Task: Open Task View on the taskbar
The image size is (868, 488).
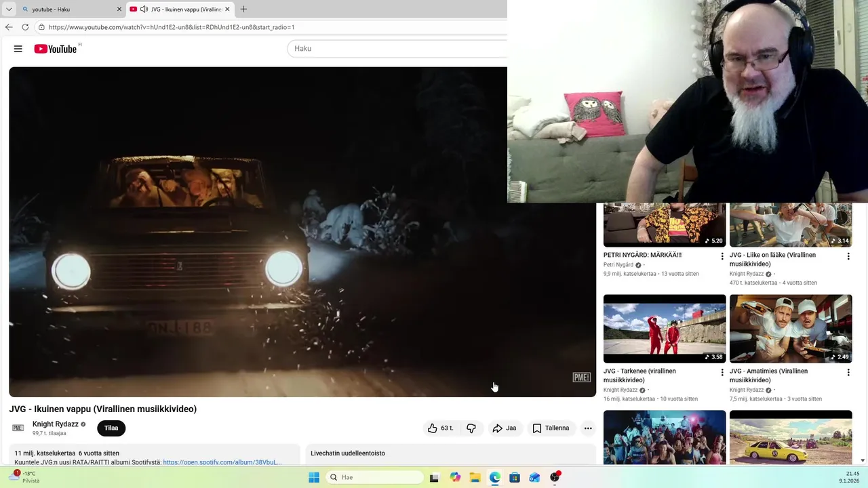Action: pos(434,477)
